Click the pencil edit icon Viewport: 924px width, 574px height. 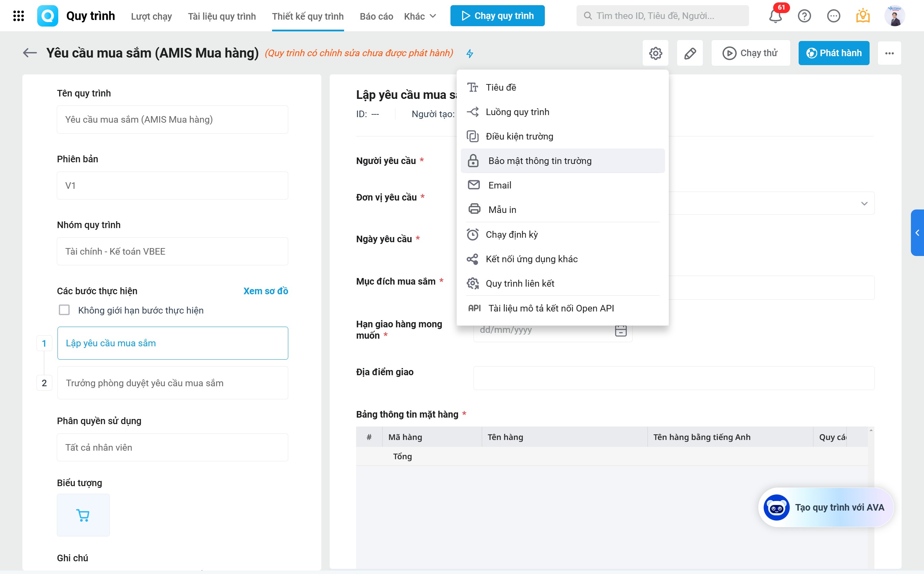(x=689, y=53)
